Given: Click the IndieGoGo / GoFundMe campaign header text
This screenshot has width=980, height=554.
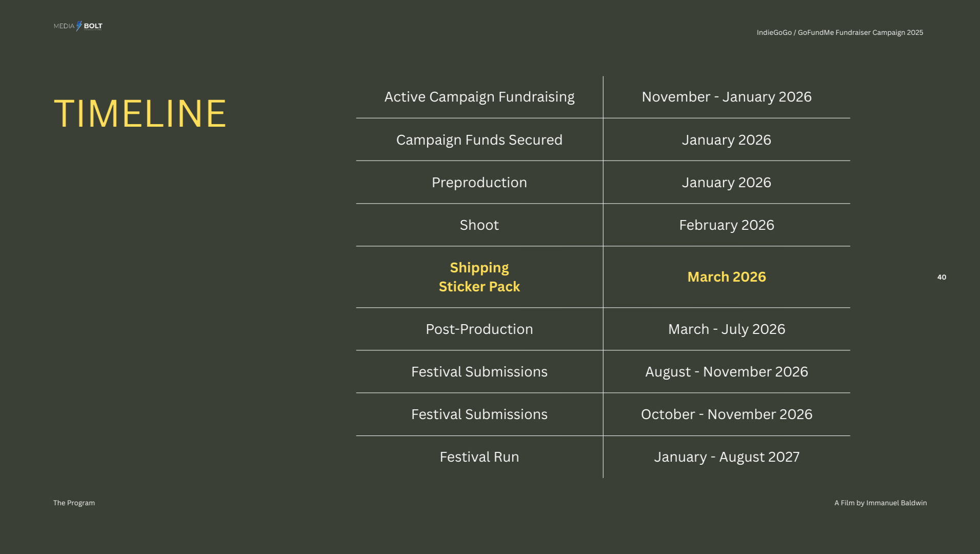Looking at the screenshot, I should (839, 32).
